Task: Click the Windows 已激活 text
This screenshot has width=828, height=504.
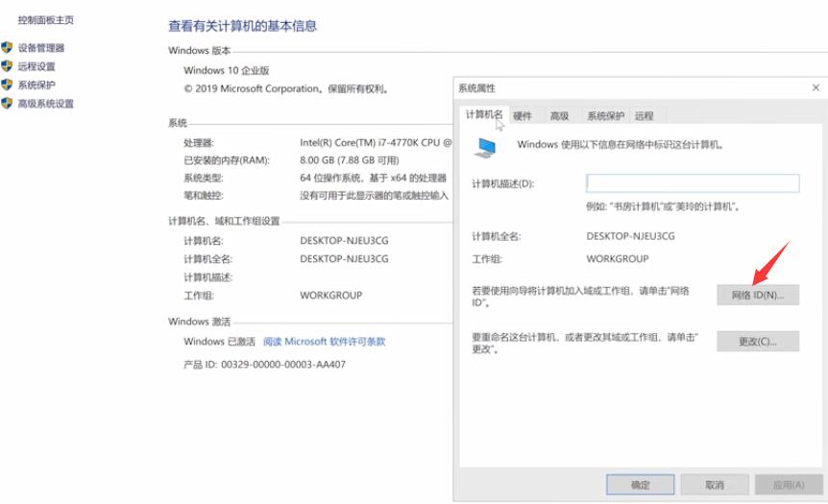Action: click(x=219, y=342)
